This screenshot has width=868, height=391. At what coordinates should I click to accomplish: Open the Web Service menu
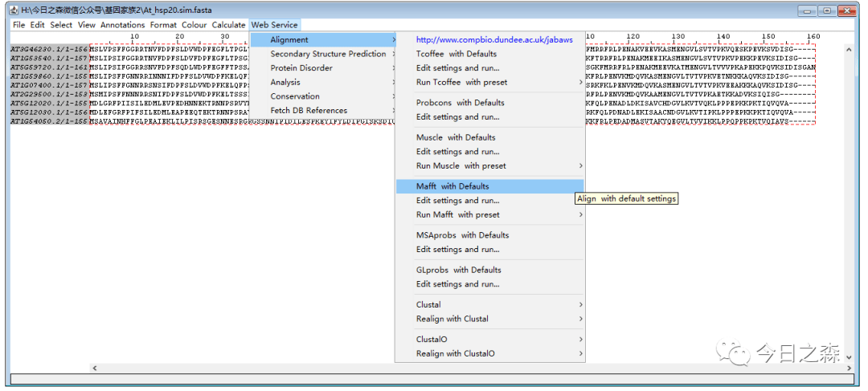pyautogui.click(x=273, y=25)
